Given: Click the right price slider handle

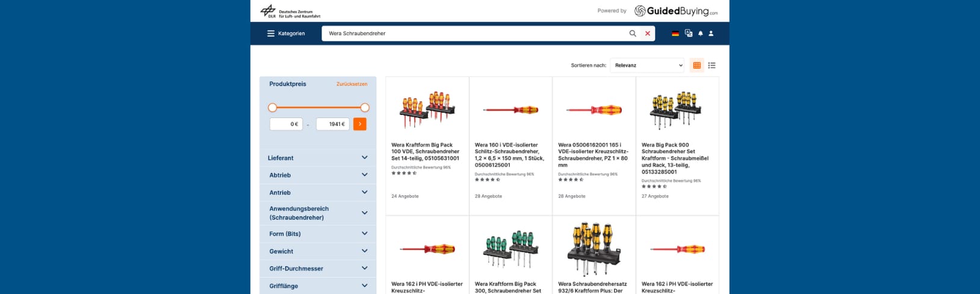Looking at the screenshot, I should [365, 108].
